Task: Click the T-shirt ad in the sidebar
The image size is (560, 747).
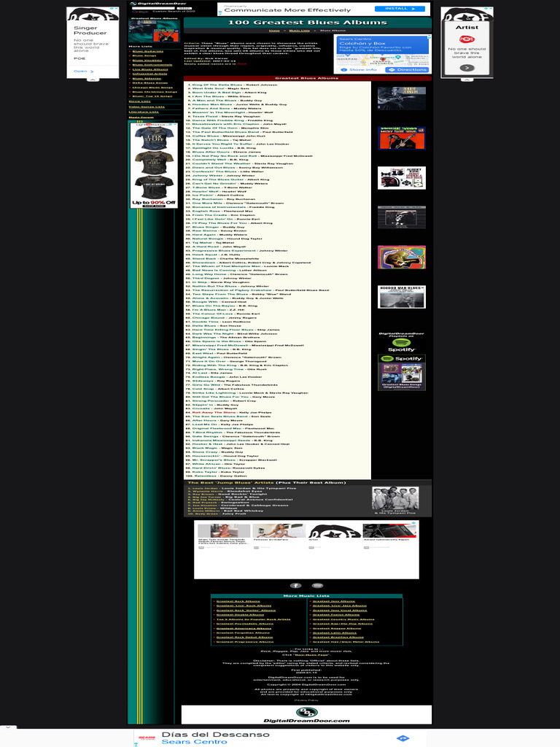Action: 154,165
